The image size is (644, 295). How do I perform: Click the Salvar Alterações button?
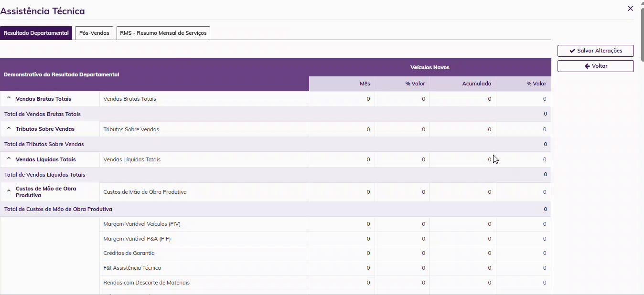click(596, 51)
